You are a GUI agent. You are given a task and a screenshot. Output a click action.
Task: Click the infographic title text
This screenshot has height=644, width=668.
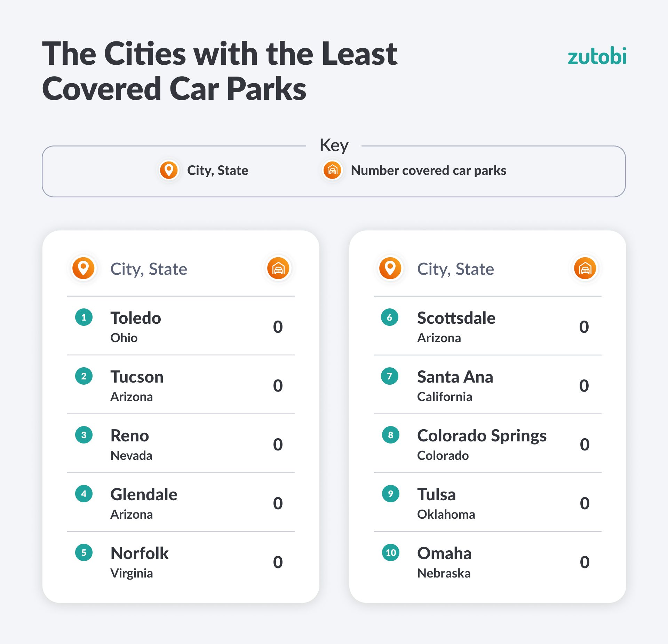[219, 71]
